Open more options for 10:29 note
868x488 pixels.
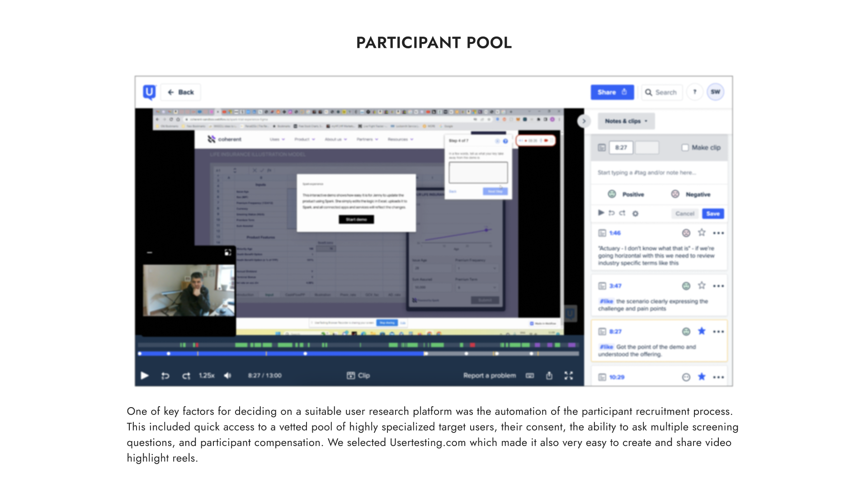pyautogui.click(x=718, y=377)
